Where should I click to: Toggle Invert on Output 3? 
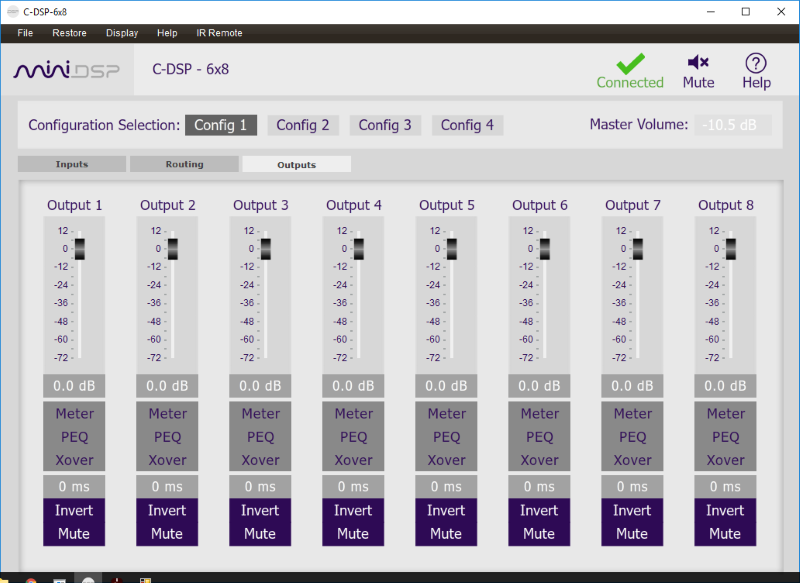click(260, 511)
